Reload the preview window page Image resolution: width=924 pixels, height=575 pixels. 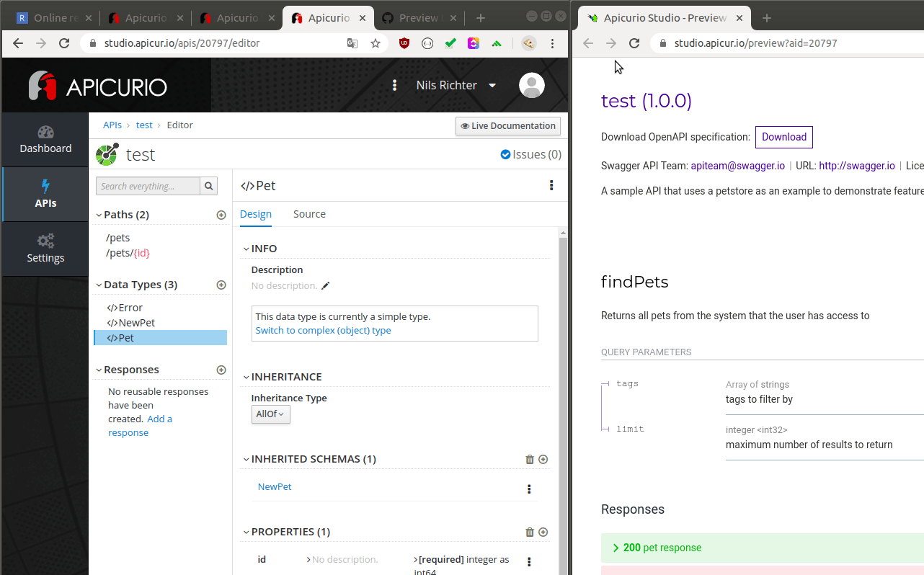click(634, 43)
